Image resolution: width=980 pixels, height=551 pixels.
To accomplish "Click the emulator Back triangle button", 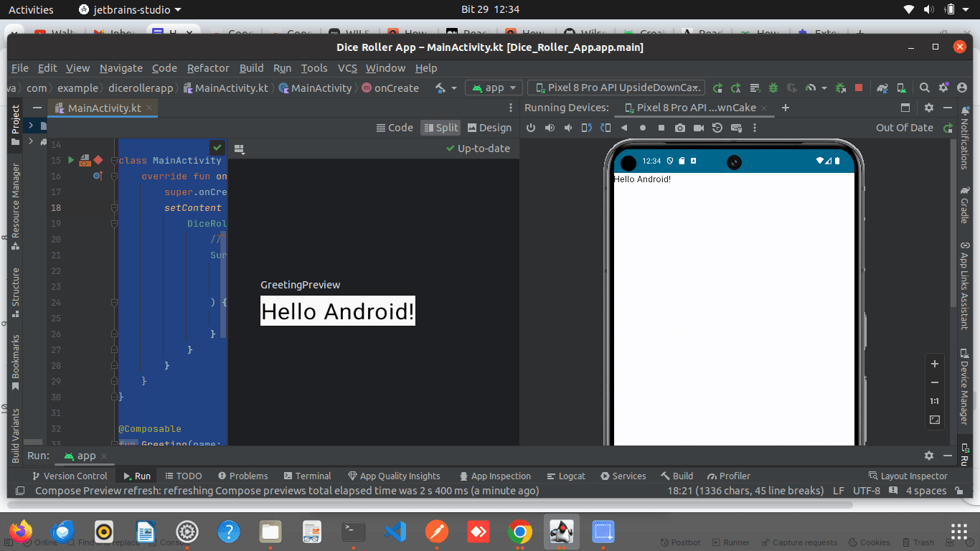I will coord(624,128).
